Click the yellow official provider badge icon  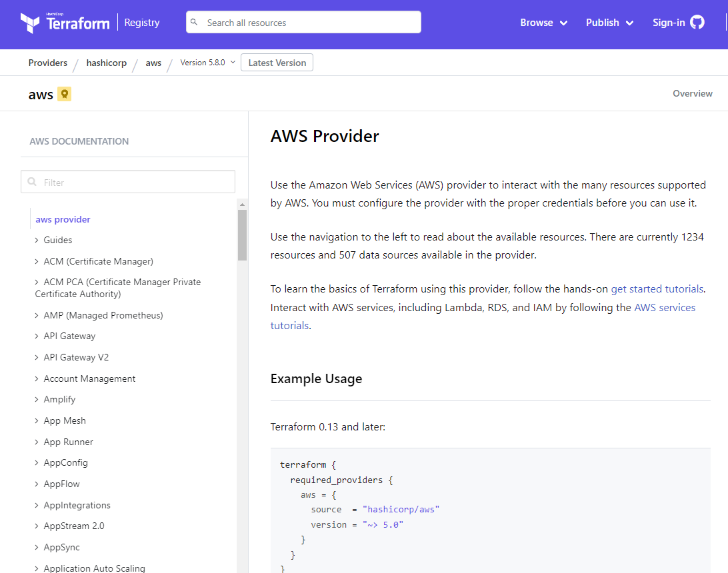point(65,94)
